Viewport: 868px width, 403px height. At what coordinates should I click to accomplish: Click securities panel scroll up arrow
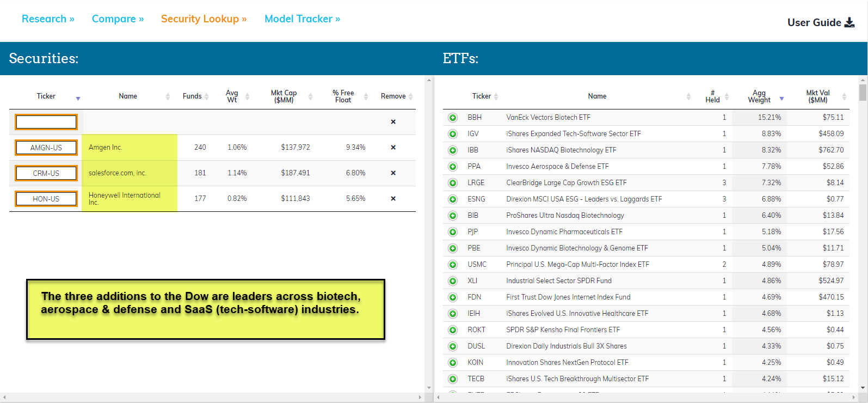tap(429, 80)
